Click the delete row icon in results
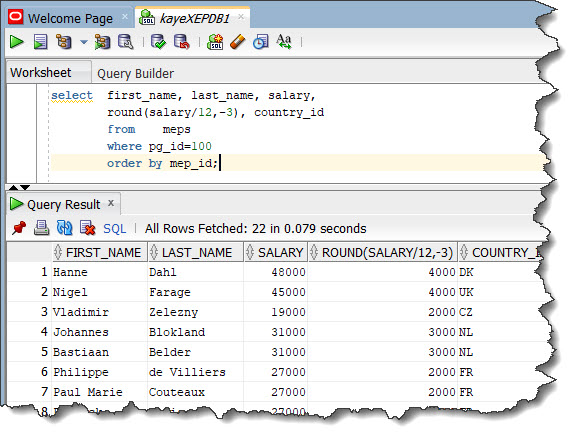The width and height of the screenshot is (581, 445). (87, 228)
